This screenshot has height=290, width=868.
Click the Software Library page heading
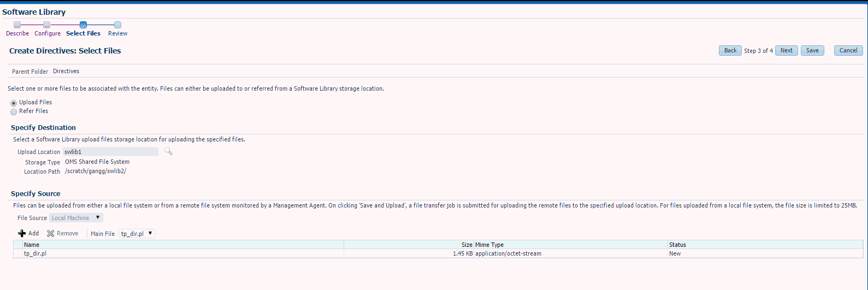click(34, 11)
